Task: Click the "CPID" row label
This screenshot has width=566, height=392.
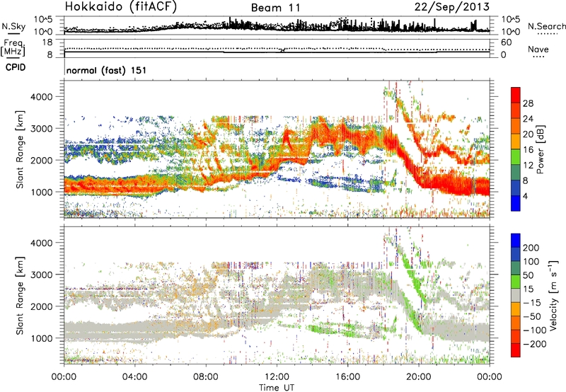Action: [x=16, y=67]
